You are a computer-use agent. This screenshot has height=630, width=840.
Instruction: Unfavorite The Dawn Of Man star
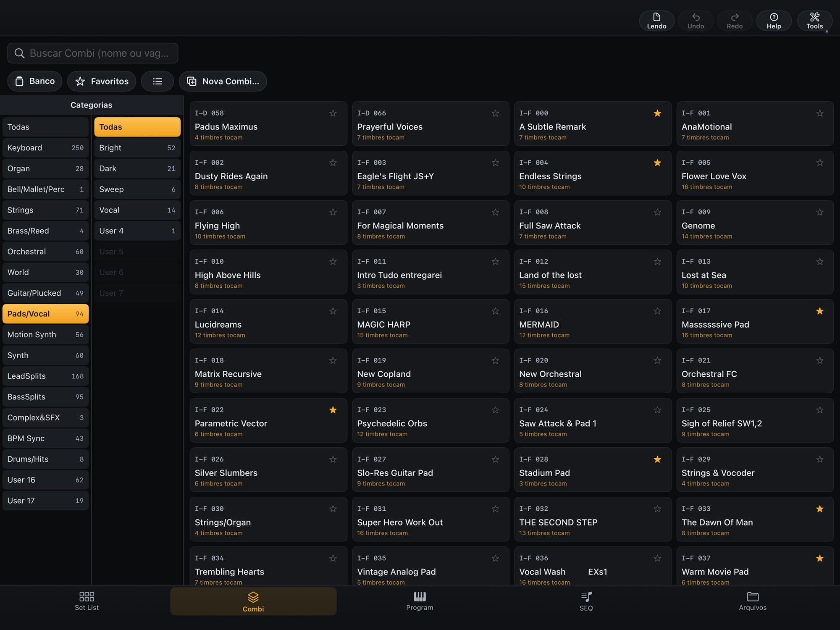(x=819, y=509)
